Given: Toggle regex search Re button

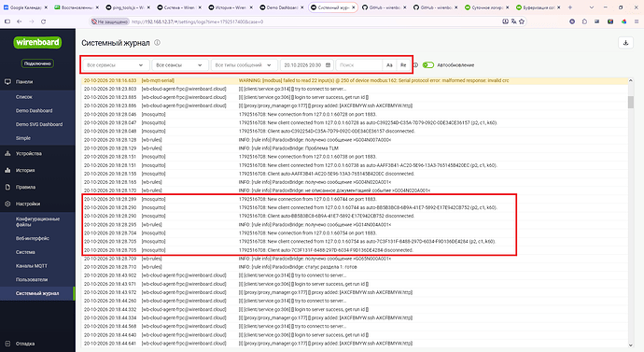Looking at the screenshot, I should (403, 65).
